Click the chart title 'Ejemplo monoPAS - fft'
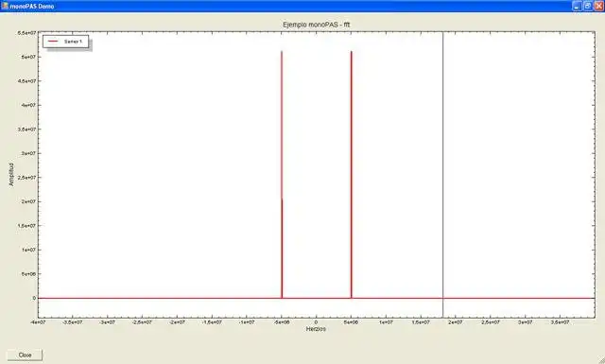 (317, 25)
